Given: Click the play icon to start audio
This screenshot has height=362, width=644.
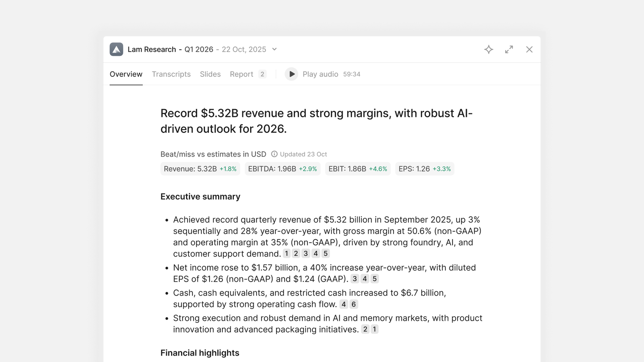Looking at the screenshot, I should pyautogui.click(x=291, y=74).
